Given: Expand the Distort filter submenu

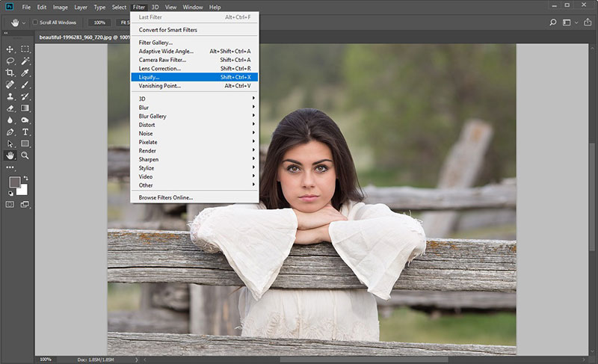Looking at the screenshot, I should pos(194,125).
